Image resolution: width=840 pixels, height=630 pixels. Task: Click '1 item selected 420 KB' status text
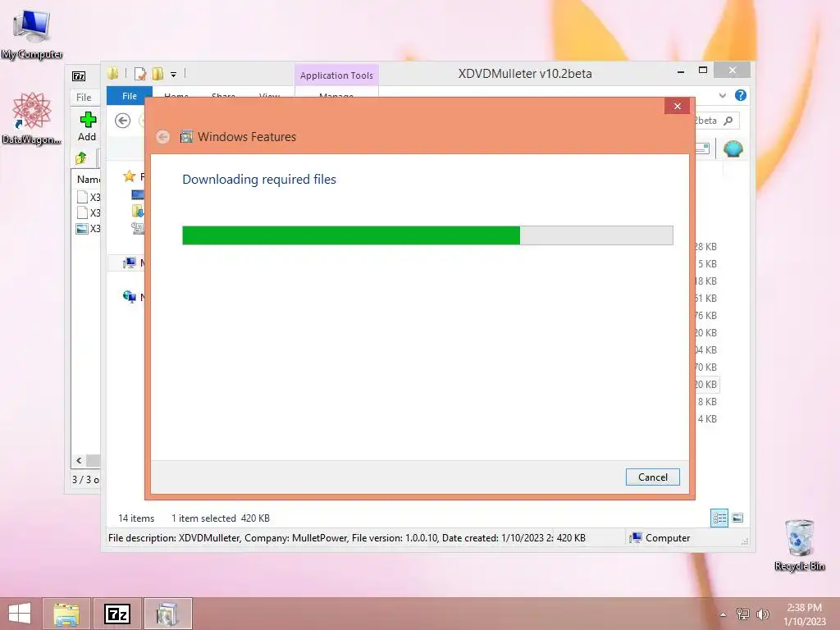pos(221,518)
